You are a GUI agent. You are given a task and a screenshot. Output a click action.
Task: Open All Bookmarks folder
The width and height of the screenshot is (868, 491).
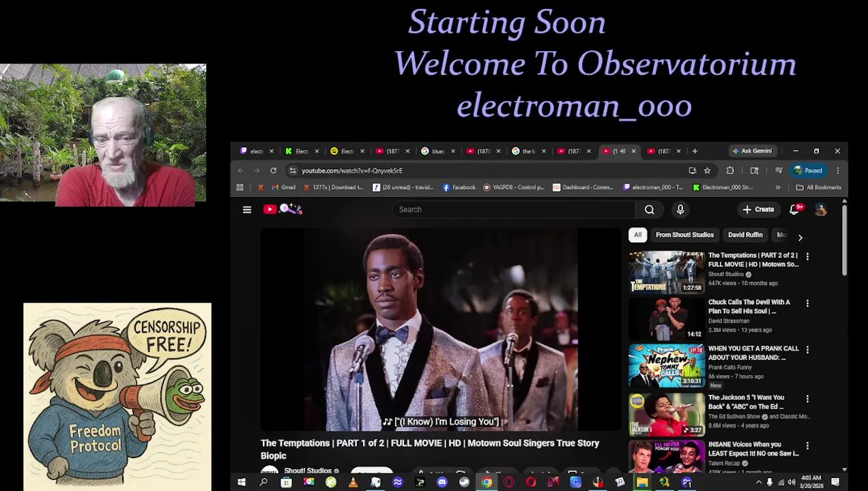pos(818,188)
